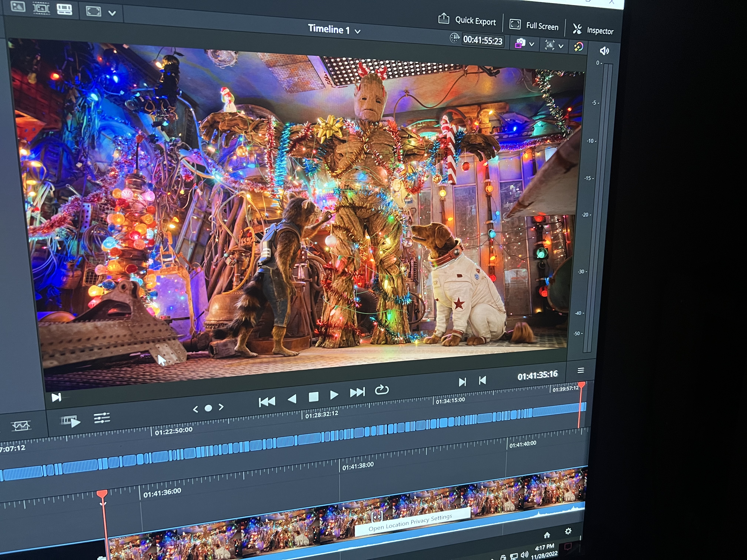Image resolution: width=747 pixels, height=560 pixels.
Task: Expand the dropdown next to camera icon
Action: pyautogui.click(x=532, y=44)
